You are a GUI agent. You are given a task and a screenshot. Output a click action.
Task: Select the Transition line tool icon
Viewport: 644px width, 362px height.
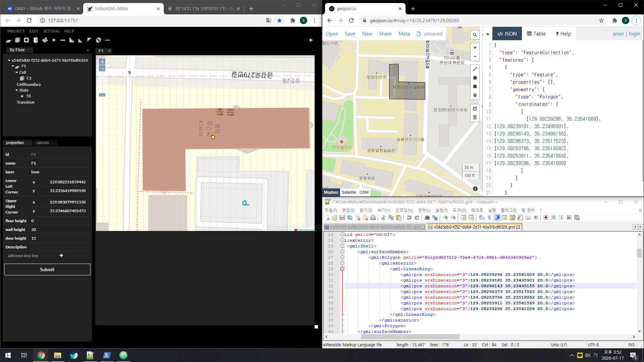pos(63,40)
